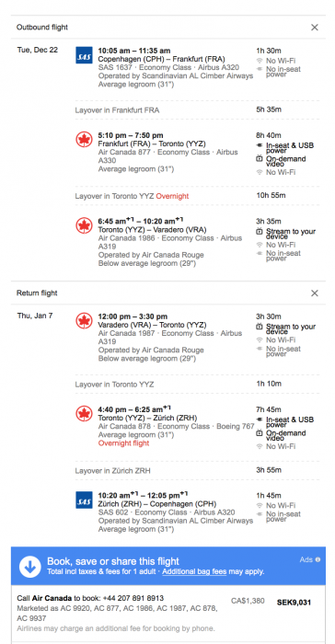Close the Outbound flight panel
This screenshot has height=644, width=335.
[315, 27]
